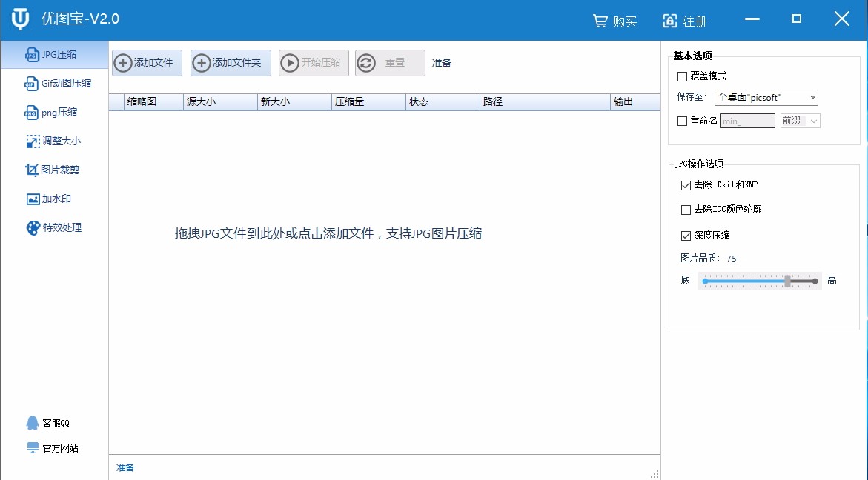Viewport: 868px width, 480px height.
Task: Click the high end of quality slider
Action: coord(815,281)
